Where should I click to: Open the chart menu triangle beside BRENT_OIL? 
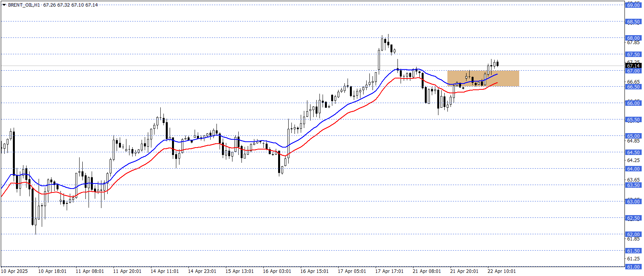pos(4,5)
